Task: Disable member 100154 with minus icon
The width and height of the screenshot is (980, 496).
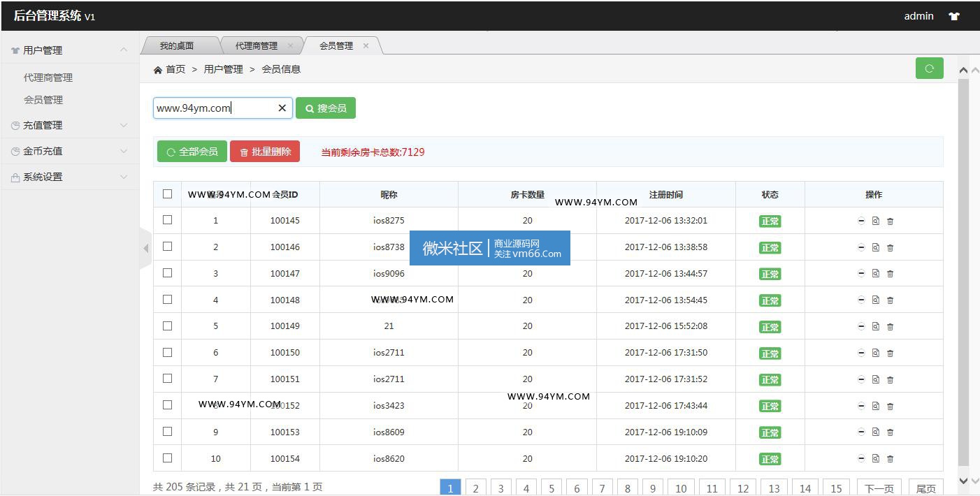Action: tap(861, 459)
